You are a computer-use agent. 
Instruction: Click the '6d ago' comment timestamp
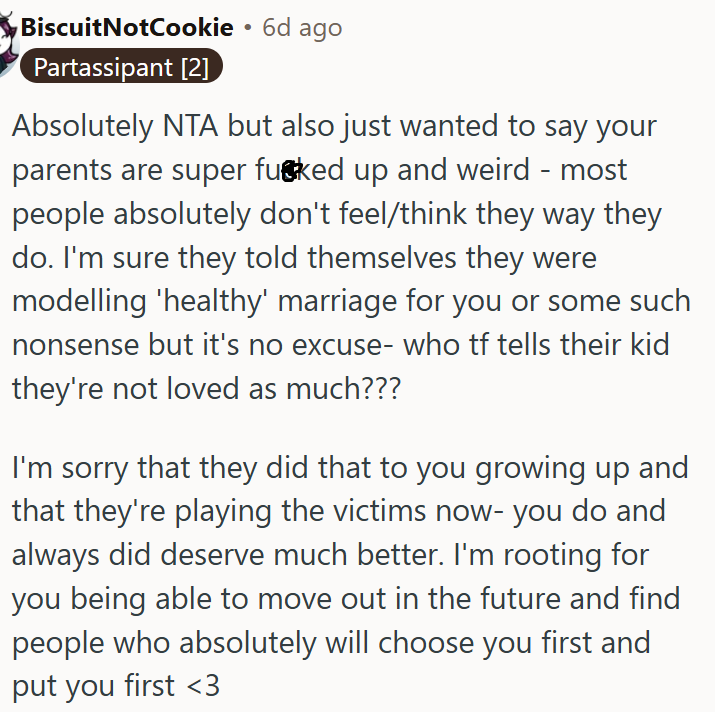tap(302, 28)
